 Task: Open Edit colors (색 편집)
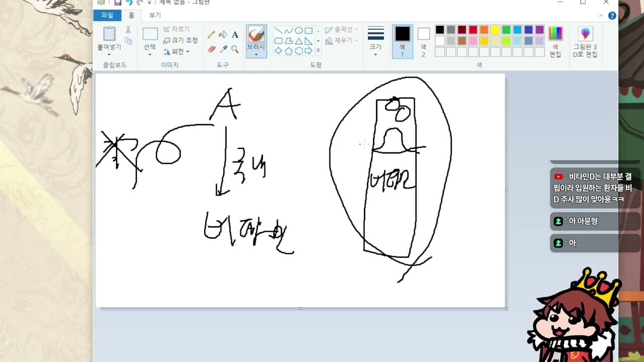tap(555, 42)
